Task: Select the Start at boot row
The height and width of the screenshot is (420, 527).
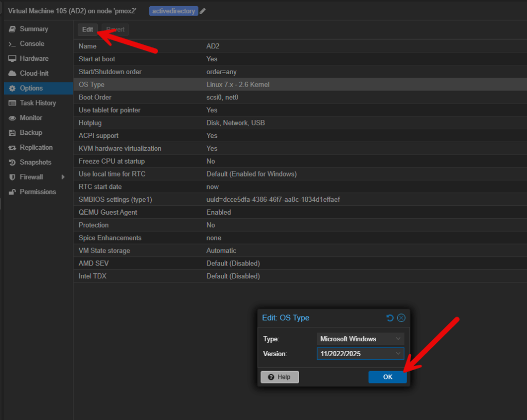Action: 300,59
